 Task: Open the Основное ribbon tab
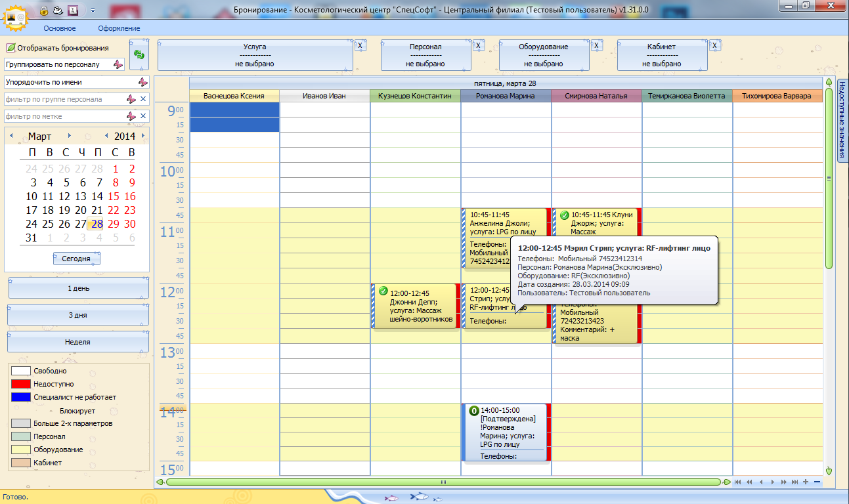[x=60, y=28]
